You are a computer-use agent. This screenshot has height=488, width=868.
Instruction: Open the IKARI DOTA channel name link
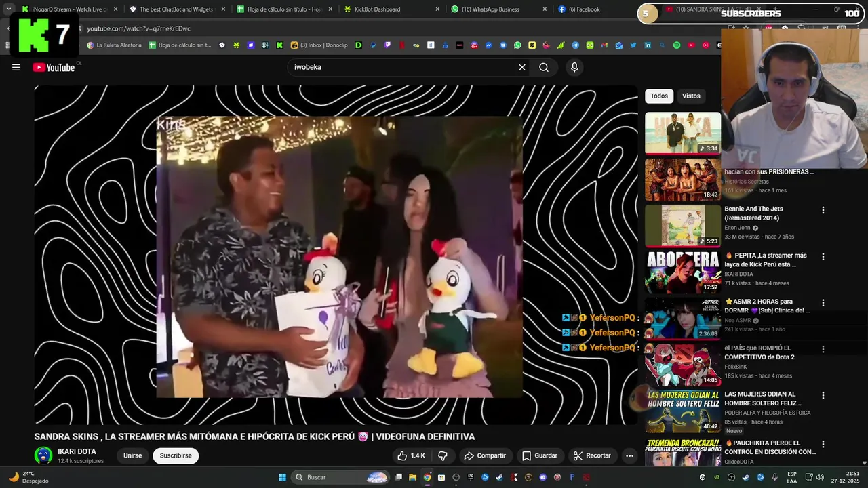[77, 451]
